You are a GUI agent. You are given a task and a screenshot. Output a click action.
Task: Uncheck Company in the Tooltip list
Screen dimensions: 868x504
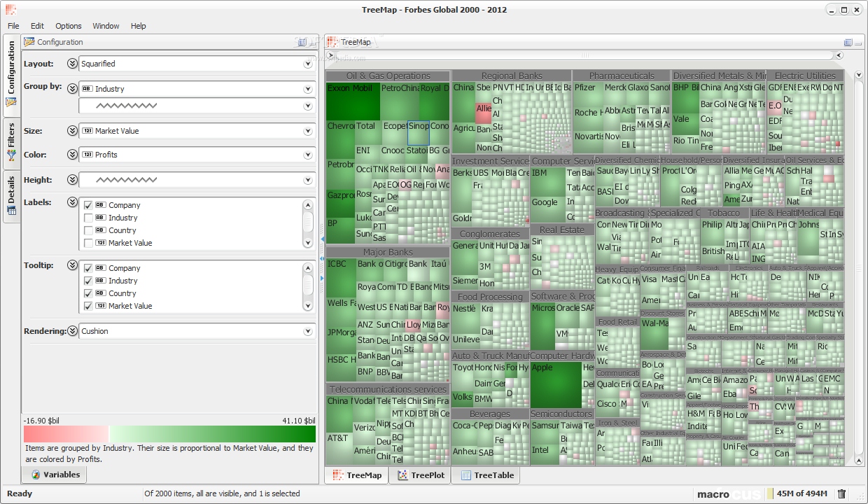(88, 268)
